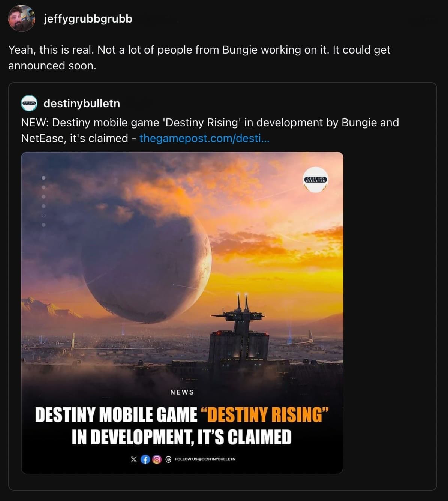Image resolution: width=448 pixels, height=501 pixels.
Task: Click the quoted post text from destinybulletn
Action: click(x=210, y=130)
